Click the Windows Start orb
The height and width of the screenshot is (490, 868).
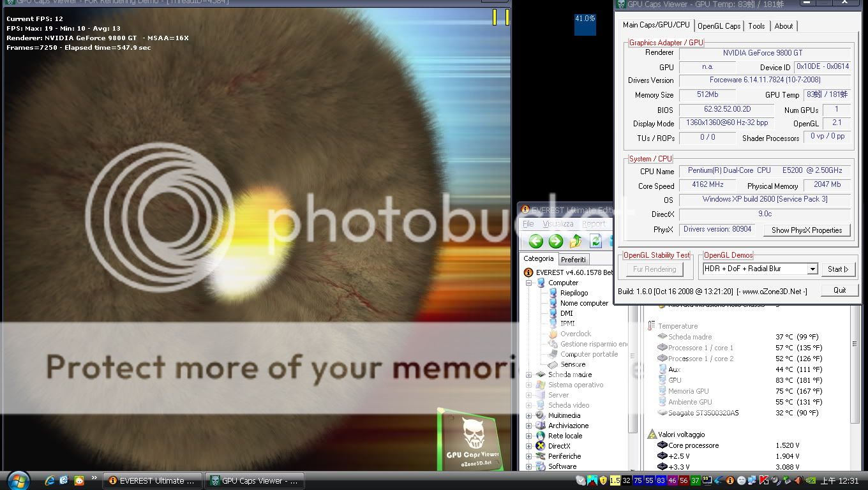point(17,480)
